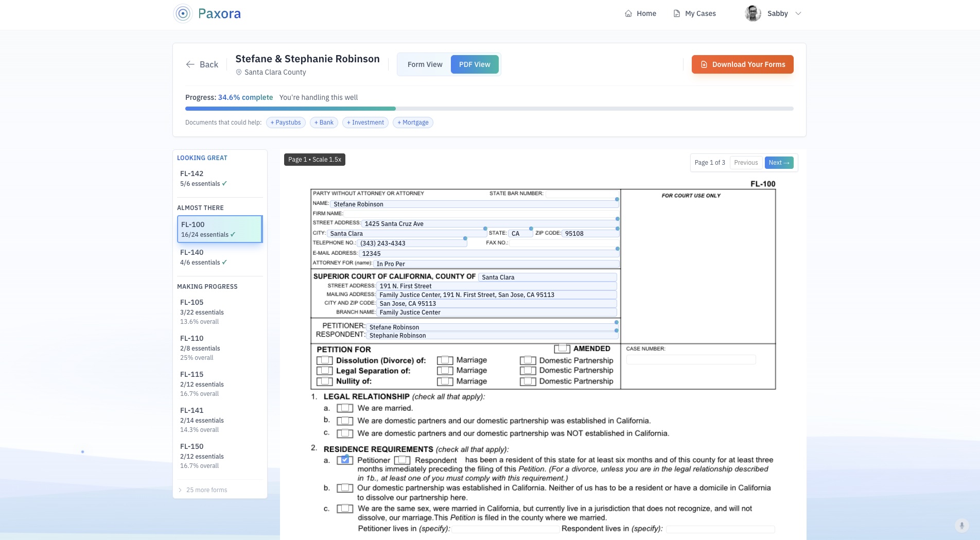980x540 pixels.
Task: Click the location pin beside Santa Clara County
Action: pyautogui.click(x=239, y=73)
